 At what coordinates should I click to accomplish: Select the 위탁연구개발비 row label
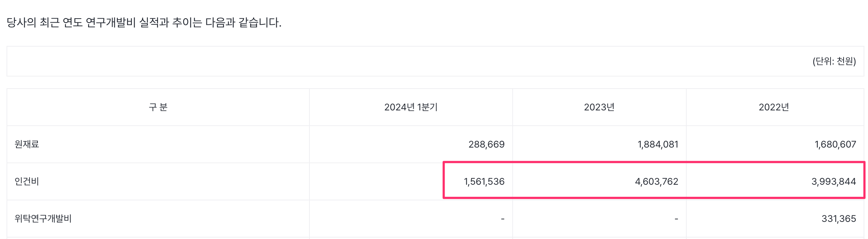[x=43, y=219]
